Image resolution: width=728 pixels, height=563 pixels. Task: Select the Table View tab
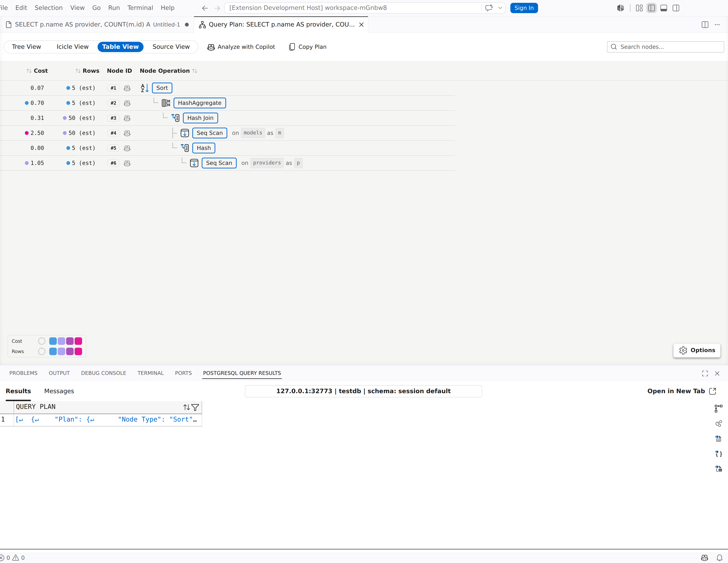[120, 47]
